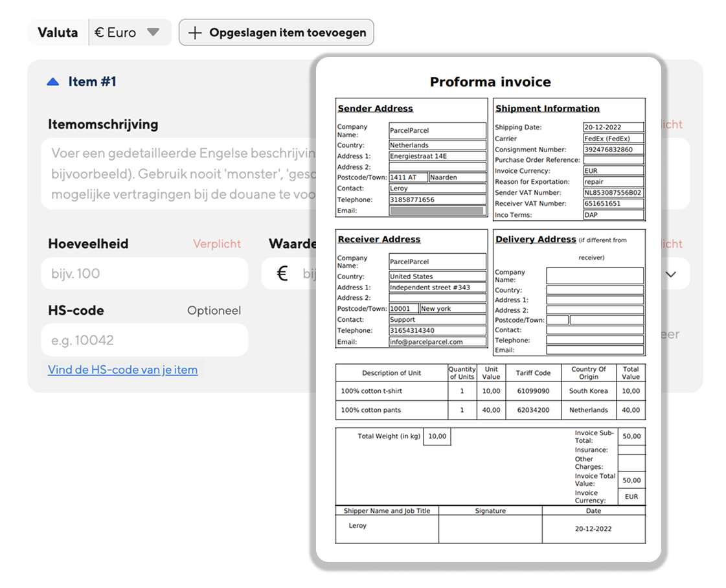Open 'Vind de HS-code van je item' link

point(122,370)
